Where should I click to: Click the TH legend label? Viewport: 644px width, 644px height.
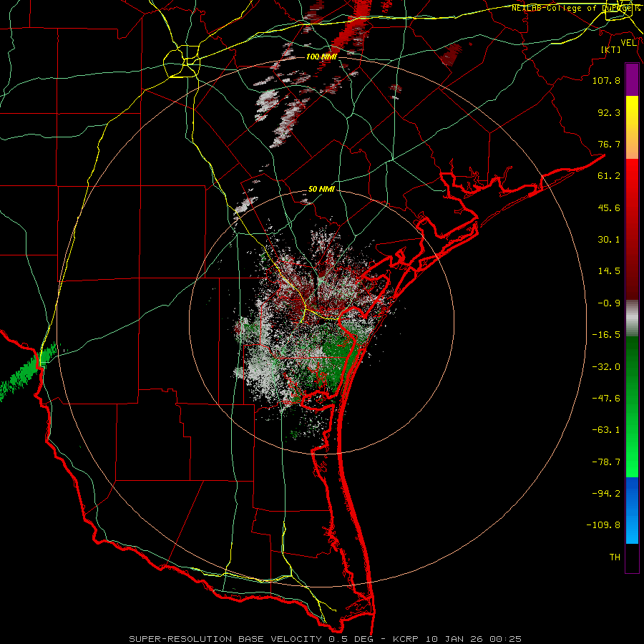pyautogui.click(x=615, y=557)
